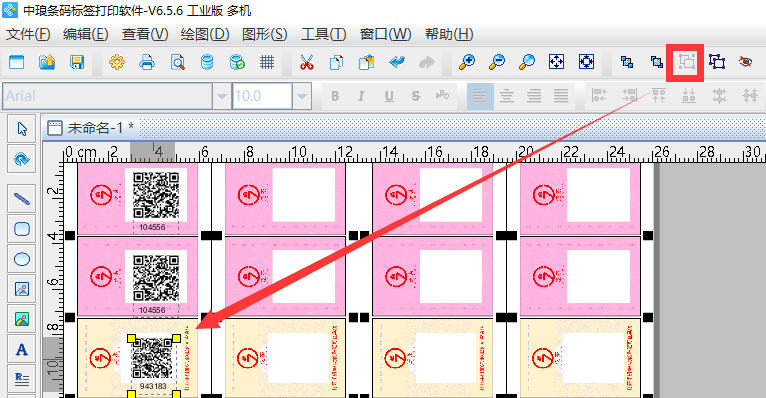Screen dimensions: 766x398
Task: Open the print icon in toolbar
Action: (x=147, y=62)
